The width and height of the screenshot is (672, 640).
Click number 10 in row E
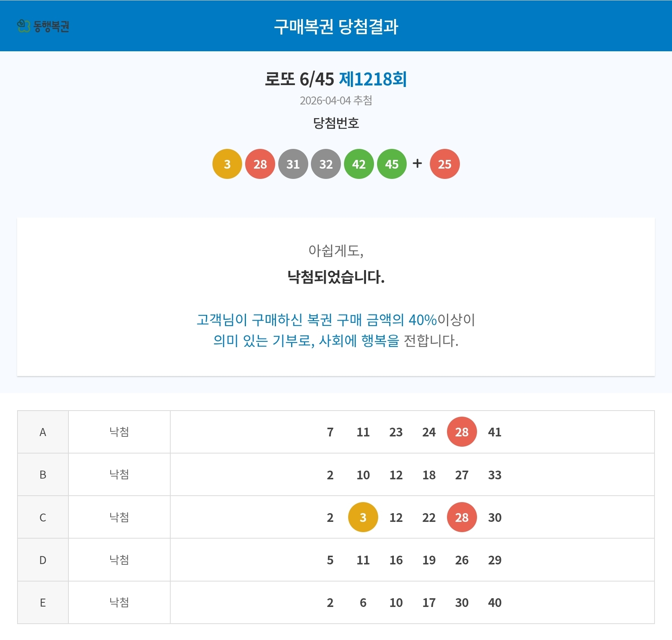(396, 602)
